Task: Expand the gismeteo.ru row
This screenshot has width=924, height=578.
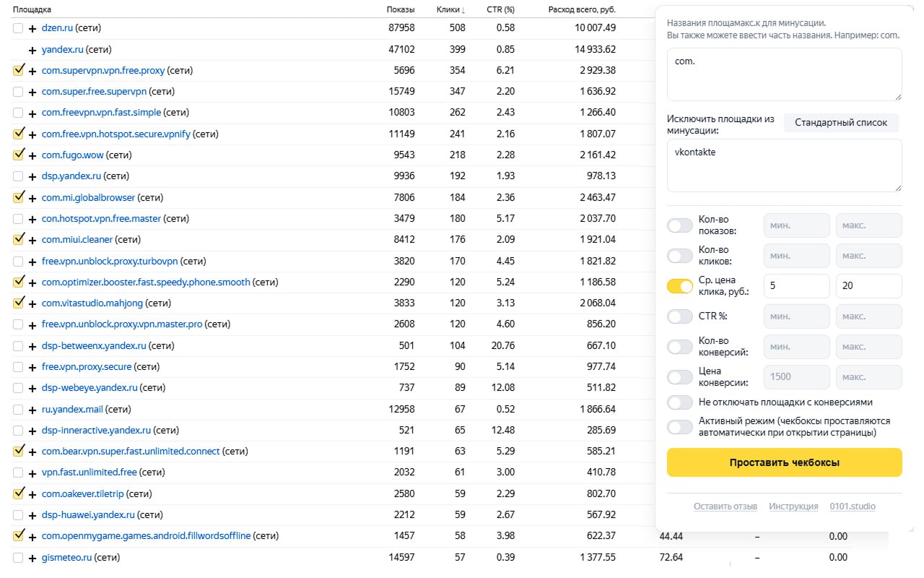Action: (32, 558)
